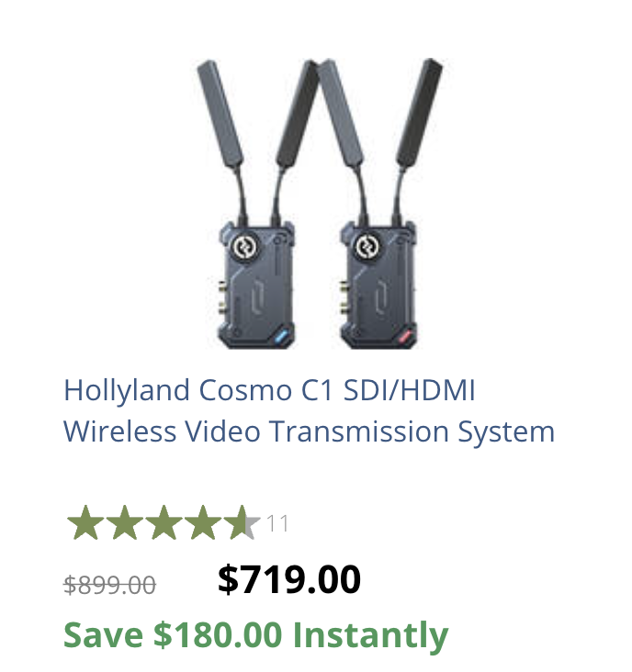632x672 pixels.
Task: Click the fourth green rating star
Action: click(203, 522)
